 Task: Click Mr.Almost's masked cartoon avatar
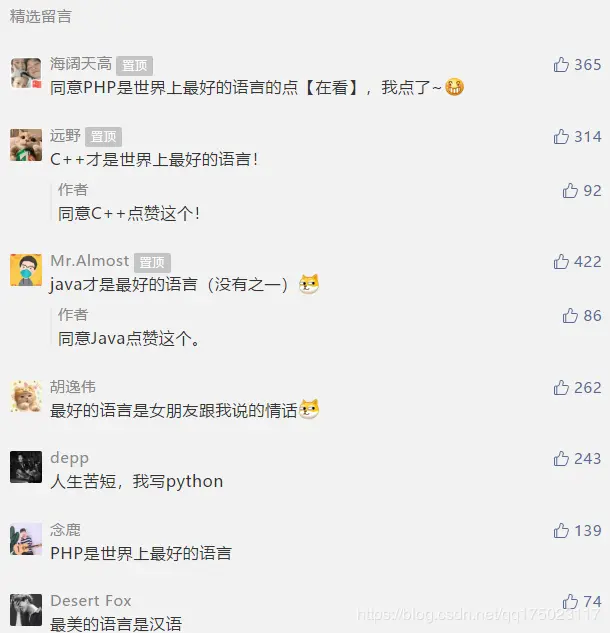[26, 270]
